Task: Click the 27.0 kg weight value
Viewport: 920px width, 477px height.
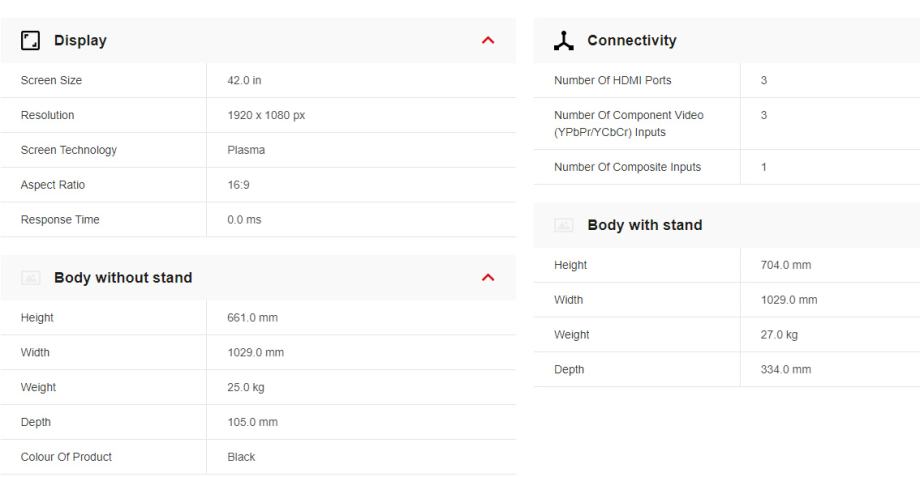Action: click(x=779, y=335)
